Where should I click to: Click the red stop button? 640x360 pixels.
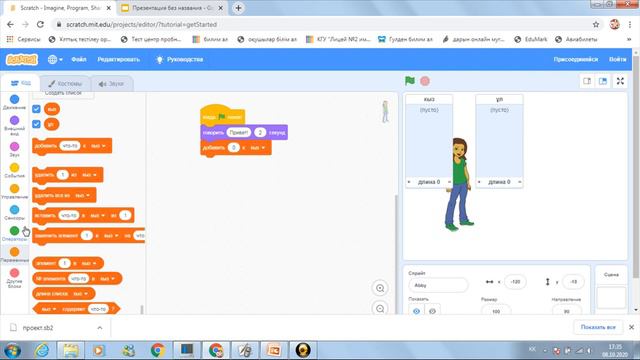425,81
